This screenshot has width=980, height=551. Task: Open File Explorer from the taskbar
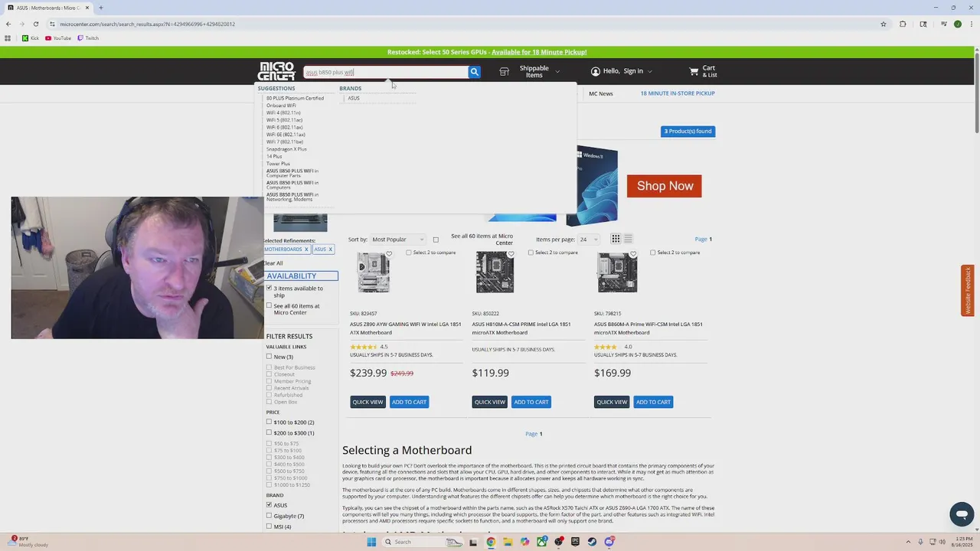point(508,542)
